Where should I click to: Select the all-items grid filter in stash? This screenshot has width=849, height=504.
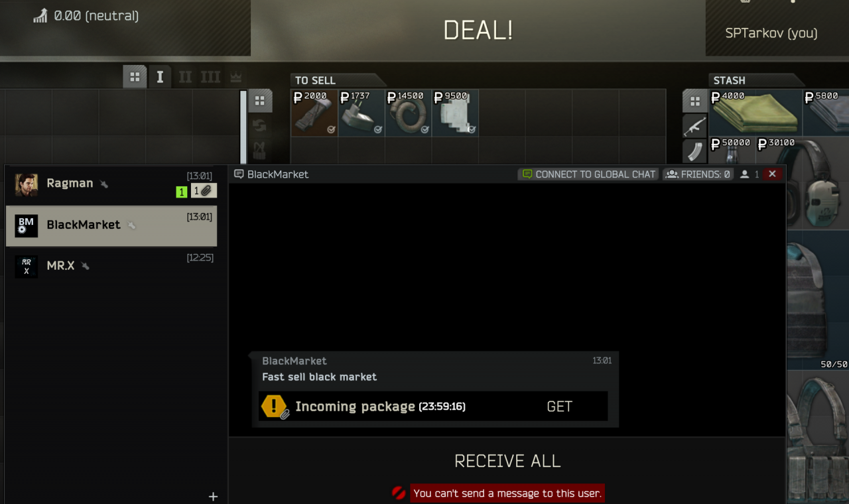coord(694,101)
